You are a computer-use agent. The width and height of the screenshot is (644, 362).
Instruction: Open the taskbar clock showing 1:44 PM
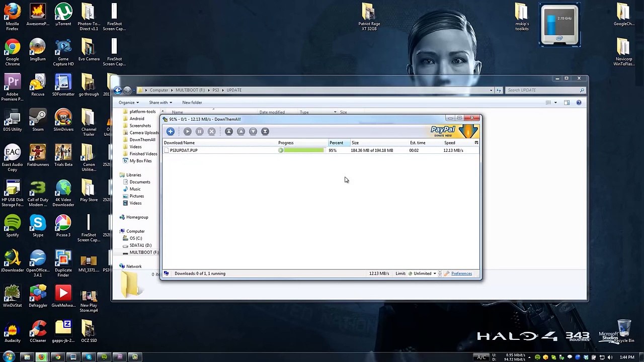(x=627, y=357)
